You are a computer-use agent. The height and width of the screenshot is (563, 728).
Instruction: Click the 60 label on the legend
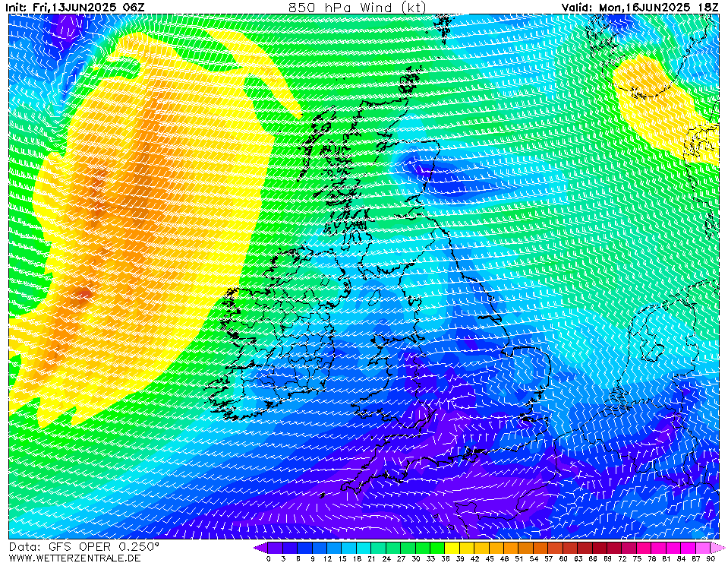[x=563, y=558]
